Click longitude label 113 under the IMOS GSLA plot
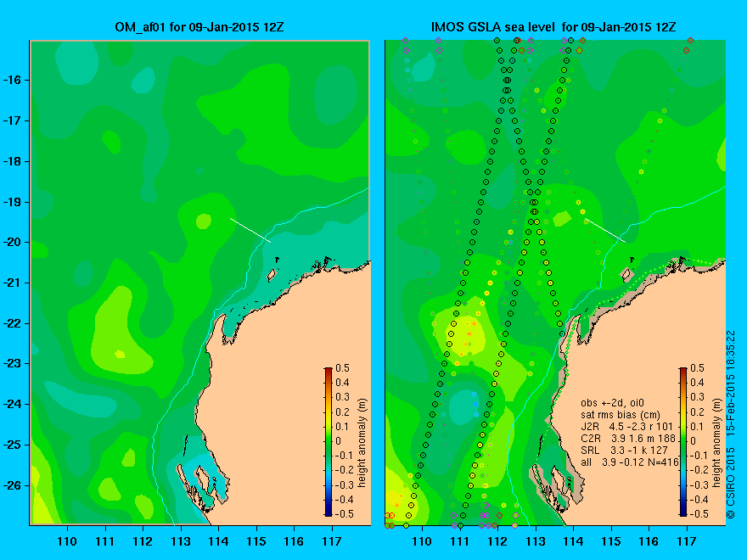747x560 pixels. [x=536, y=541]
